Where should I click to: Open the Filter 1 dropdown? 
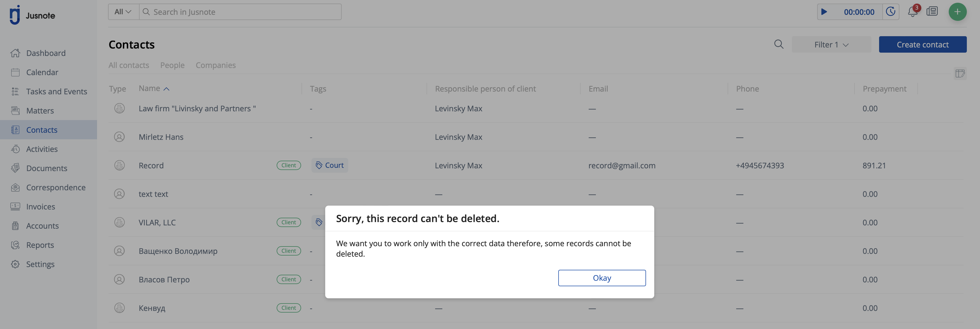tap(831, 44)
